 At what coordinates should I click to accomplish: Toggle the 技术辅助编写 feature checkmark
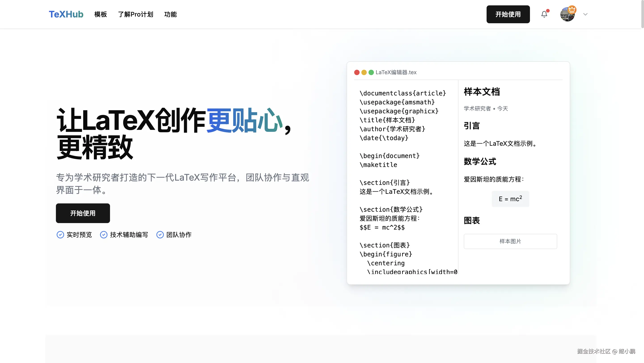(104, 235)
